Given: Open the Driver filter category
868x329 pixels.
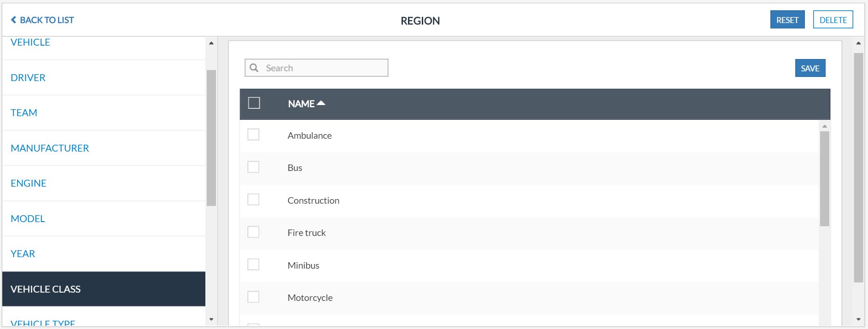Looking at the screenshot, I should pyautogui.click(x=28, y=77).
